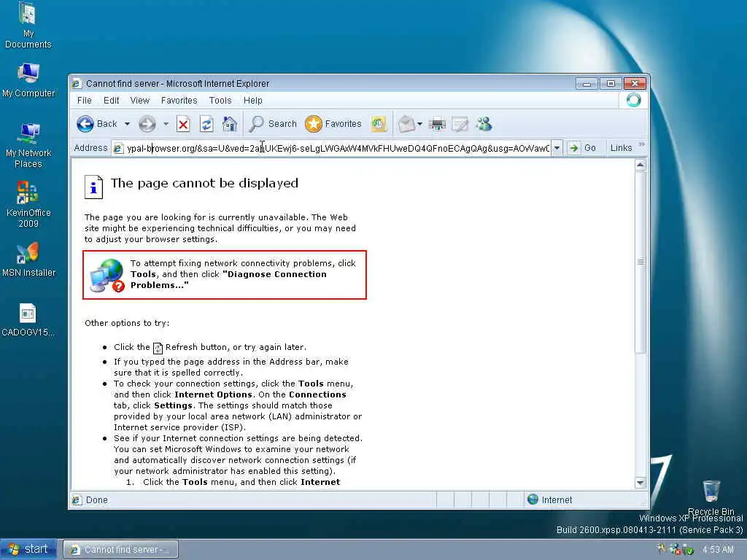Image resolution: width=747 pixels, height=560 pixels.
Task: Open the Back history dropdown arrow
Action: click(x=127, y=124)
